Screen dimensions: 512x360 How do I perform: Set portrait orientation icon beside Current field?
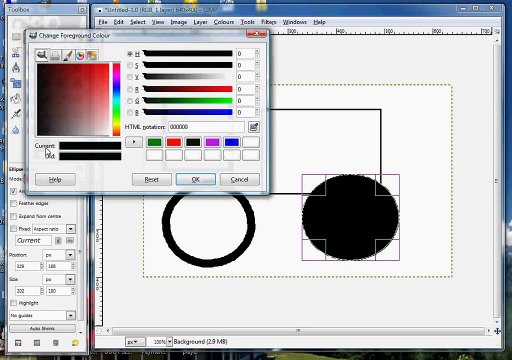pos(58,240)
